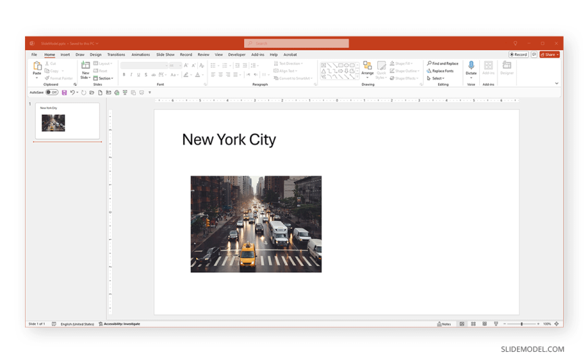Viewport: 588px width, 364px height.
Task: Click the Add-ins grid icon
Action: [488, 66]
